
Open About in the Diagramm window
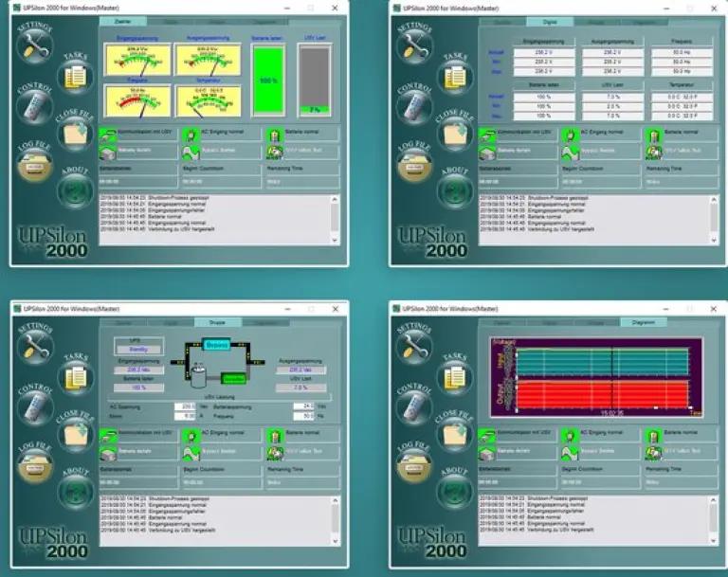point(455,491)
